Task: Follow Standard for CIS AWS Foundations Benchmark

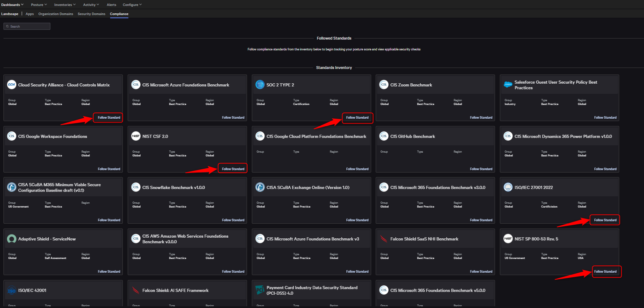Action: click(233, 272)
